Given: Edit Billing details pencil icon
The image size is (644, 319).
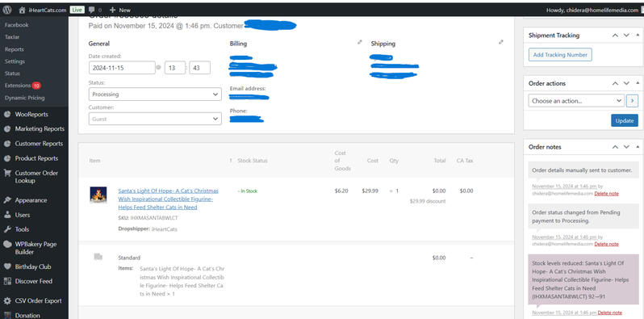Looking at the screenshot, I should point(360,42).
